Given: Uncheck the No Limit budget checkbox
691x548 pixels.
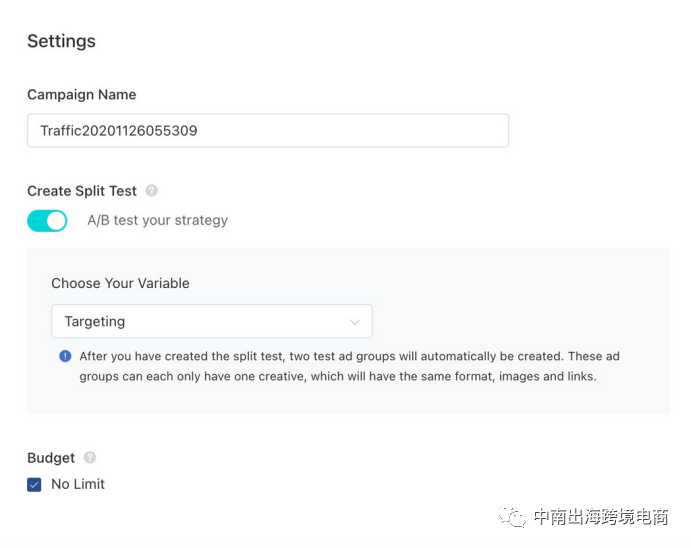Looking at the screenshot, I should coord(35,484).
